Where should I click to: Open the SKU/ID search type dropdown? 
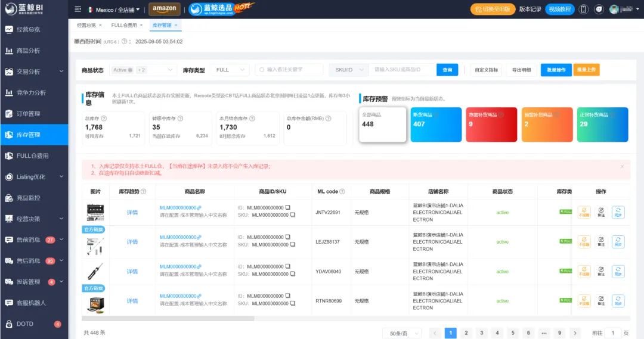tap(349, 70)
